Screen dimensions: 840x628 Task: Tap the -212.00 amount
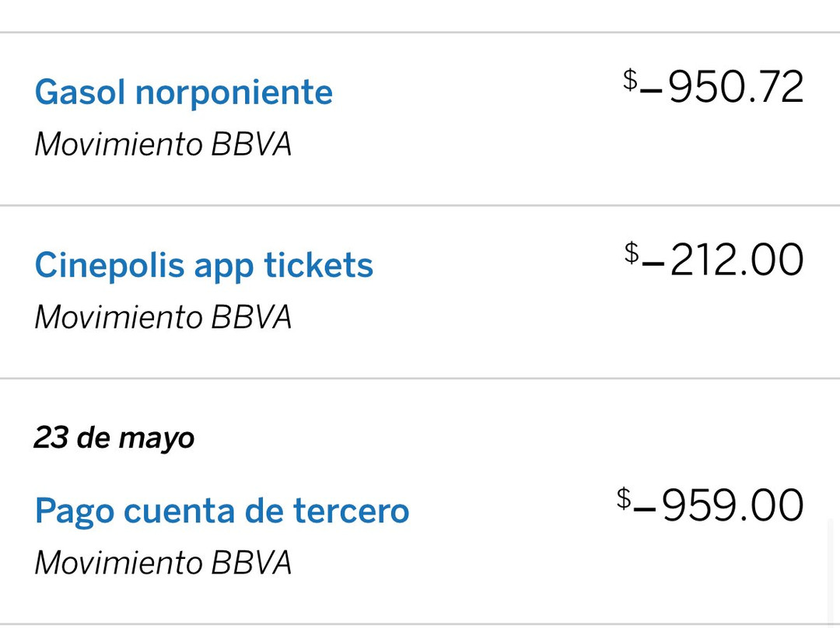pos(714,260)
